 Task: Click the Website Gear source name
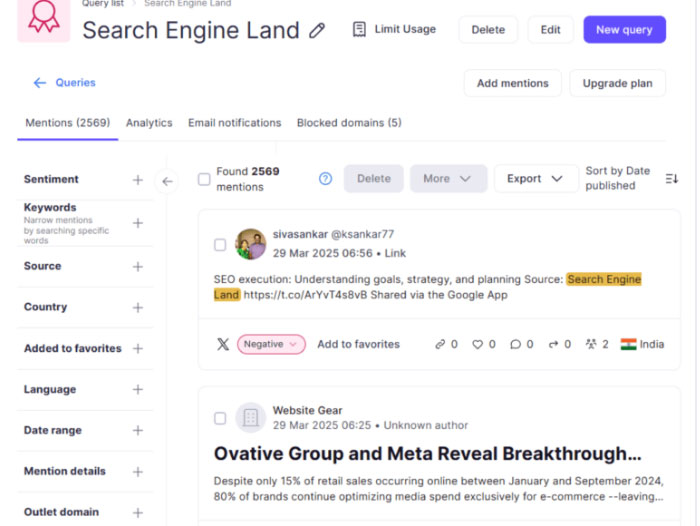pos(307,410)
